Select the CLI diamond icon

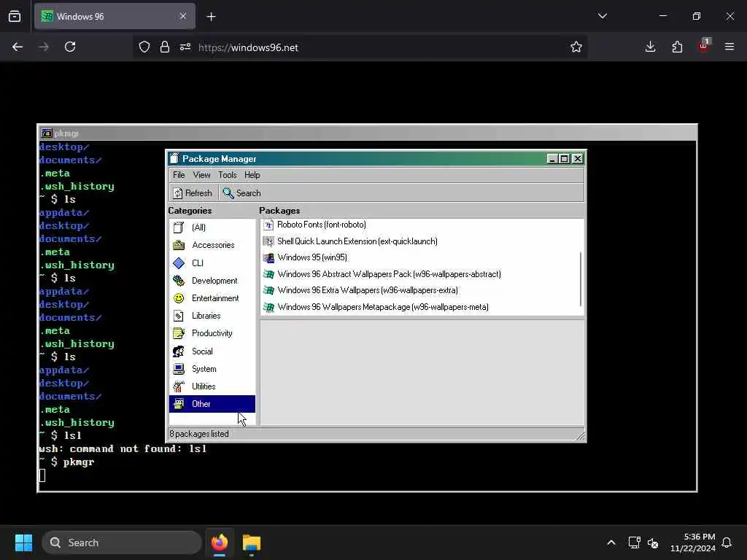179,262
